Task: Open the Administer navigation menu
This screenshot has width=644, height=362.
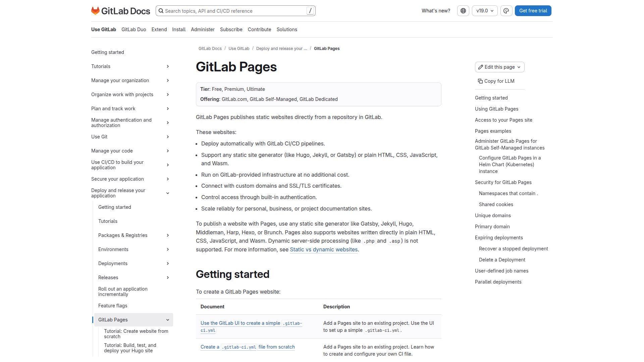Action: pyautogui.click(x=203, y=29)
